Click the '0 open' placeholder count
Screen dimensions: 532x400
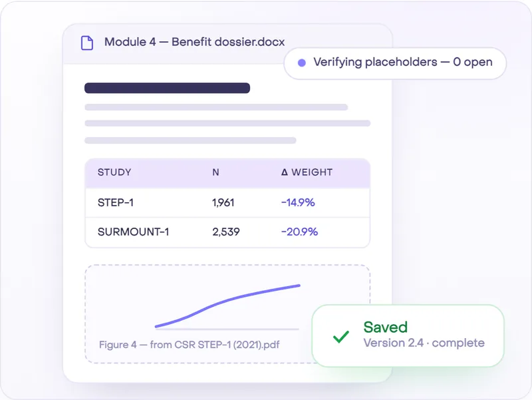coord(473,62)
